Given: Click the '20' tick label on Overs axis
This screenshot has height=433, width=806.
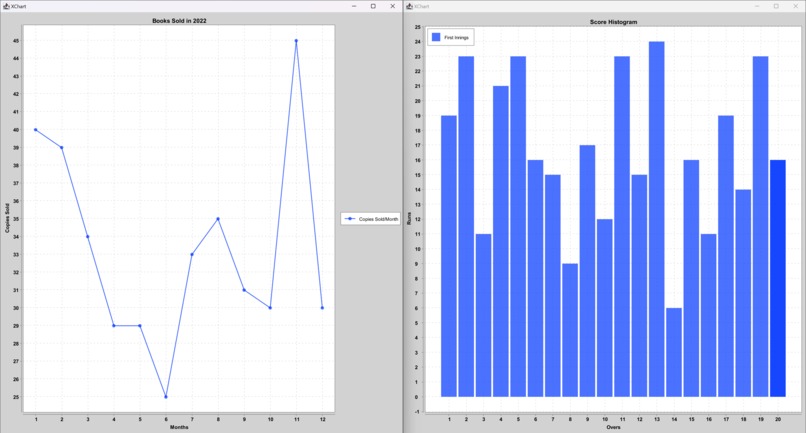Looking at the screenshot, I should (x=778, y=420).
